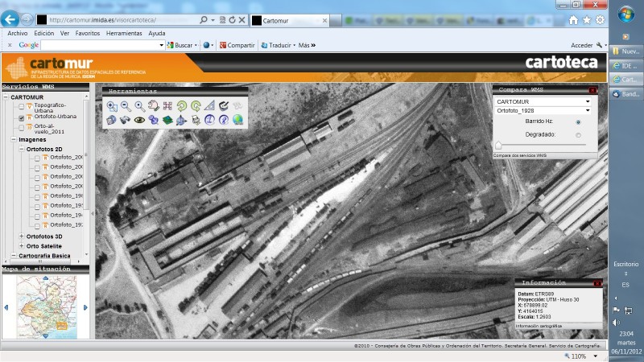The width and height of the screenshot is (644, 362).
Task: Open the Google toolbar search dropdown arrow
Action: point(162,45)
